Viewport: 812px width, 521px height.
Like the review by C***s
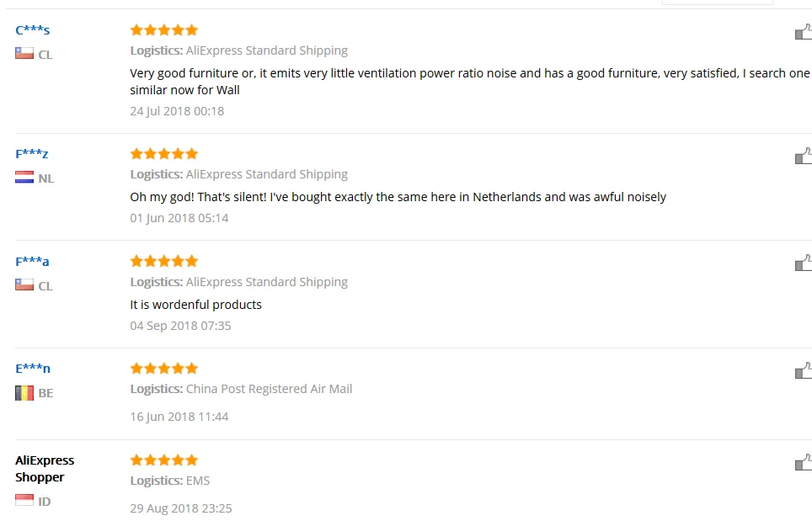(x=804, y=32)
